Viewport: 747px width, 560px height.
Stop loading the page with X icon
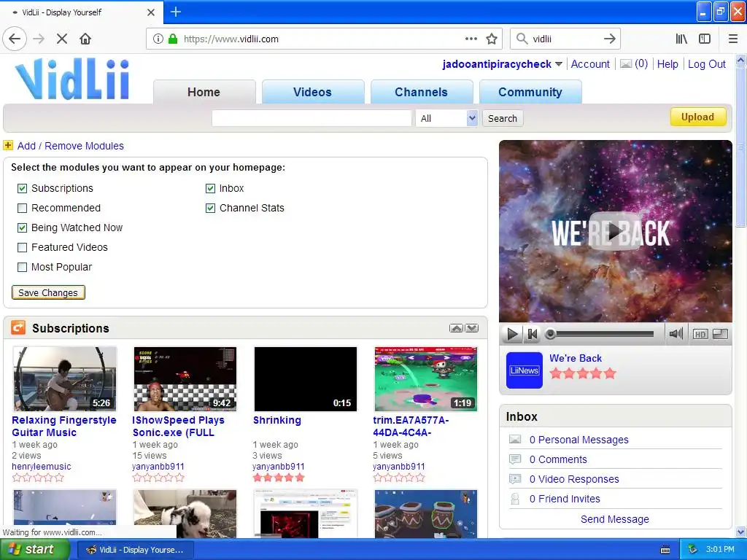62,39
